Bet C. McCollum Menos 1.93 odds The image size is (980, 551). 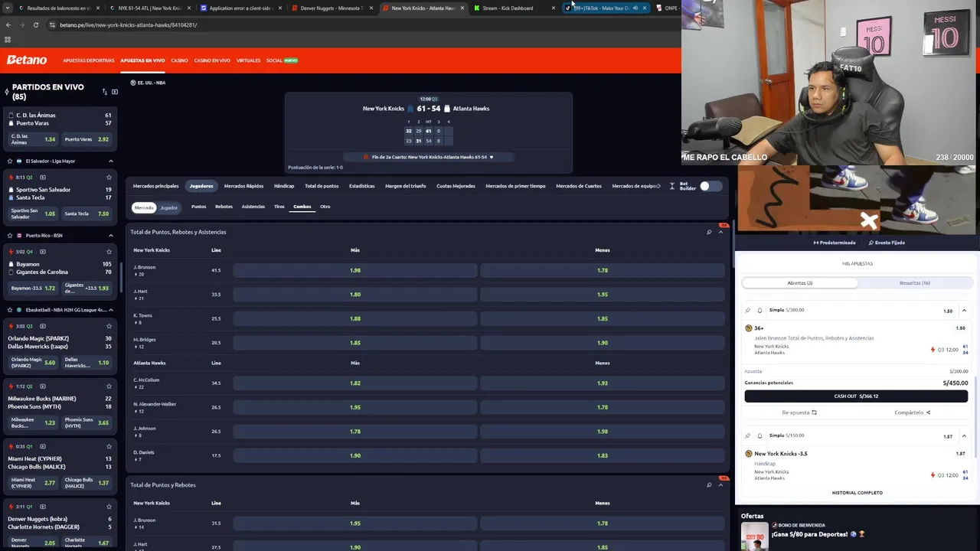(603, 383)
